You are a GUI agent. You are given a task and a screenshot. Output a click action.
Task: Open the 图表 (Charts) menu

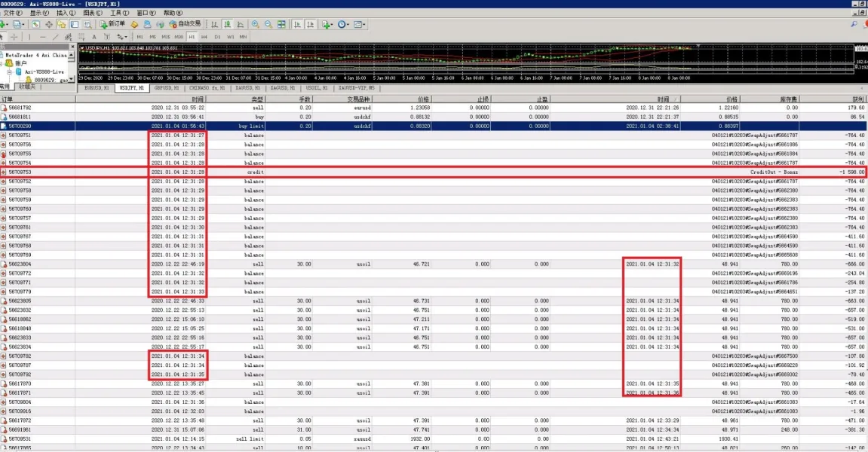coord(92,13)
